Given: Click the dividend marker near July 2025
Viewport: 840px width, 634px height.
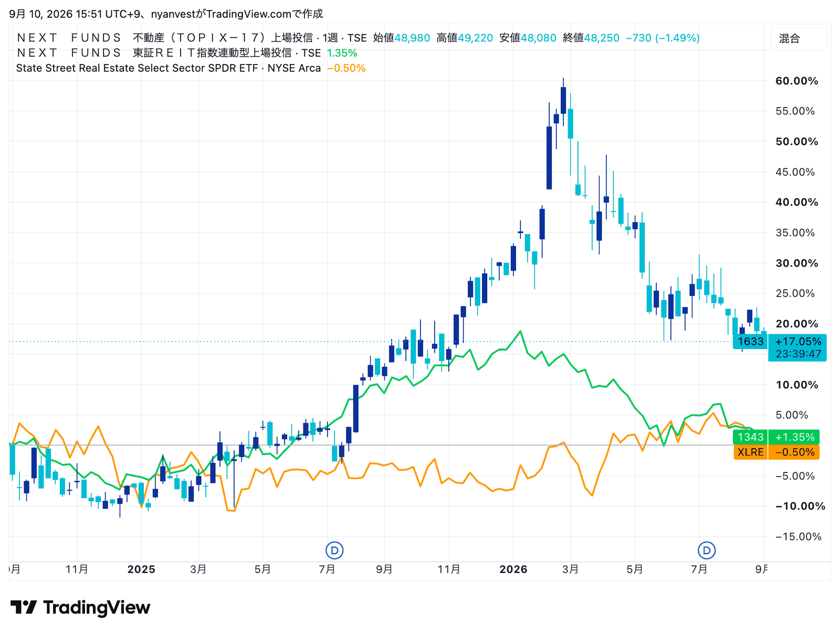Looking at the screenshot, I should click(334, 551).
